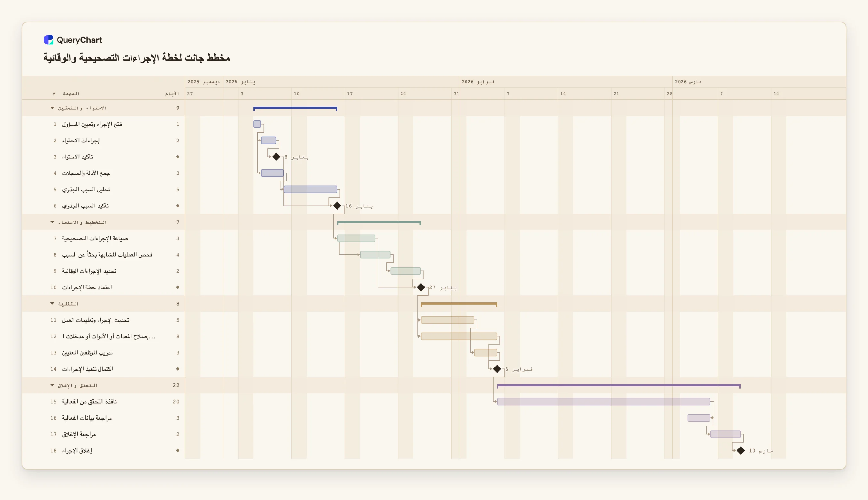Click the green summary bar of التخطيط والاعتماد

[379, 223]
